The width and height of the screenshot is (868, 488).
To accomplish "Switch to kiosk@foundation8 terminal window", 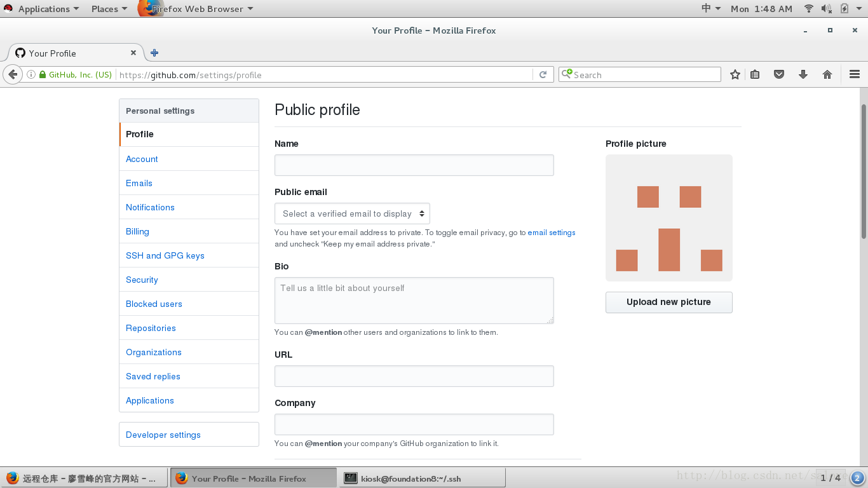I will 423,478.
